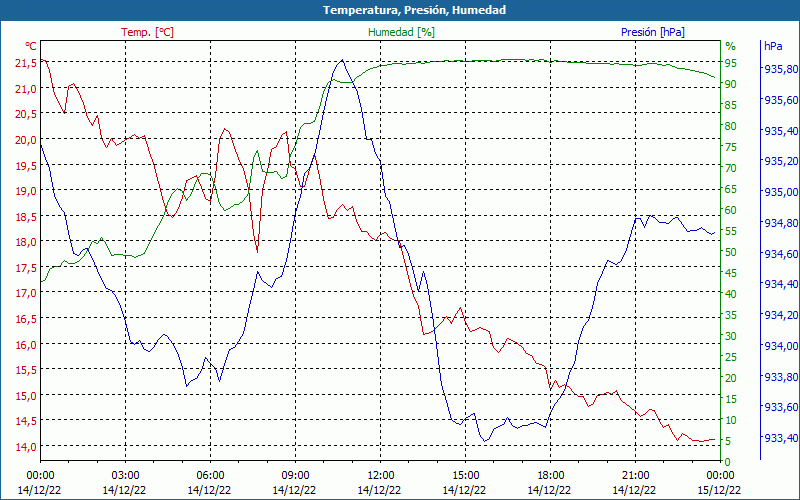Click the chart title 'Temperatura, Presión, Humedad'
The width and height of the screenshot is (800, 500).
(x=414, y=10)
